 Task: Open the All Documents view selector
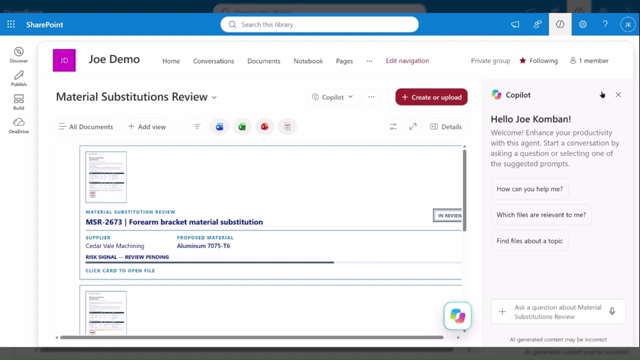(86, 127)
